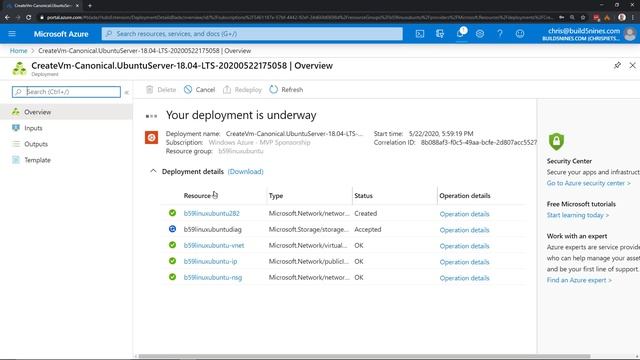640x360 pixels.
Task: Collapse the Deployment details section
Action: click(153, 171)
